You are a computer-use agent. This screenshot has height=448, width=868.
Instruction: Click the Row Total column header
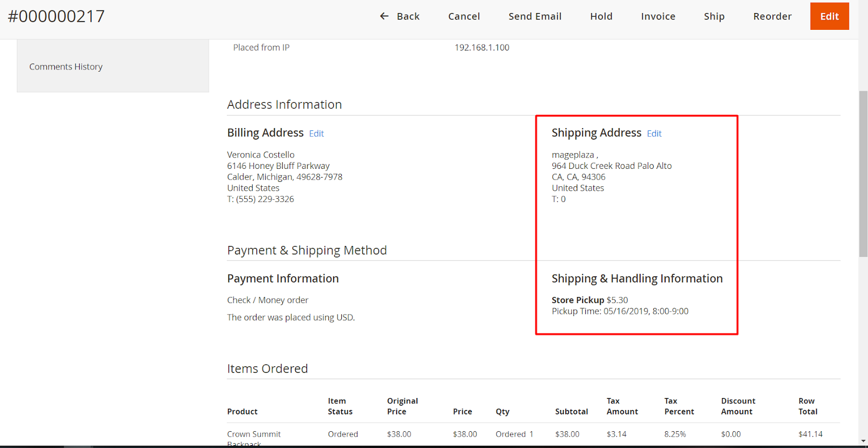click(807, 406)
